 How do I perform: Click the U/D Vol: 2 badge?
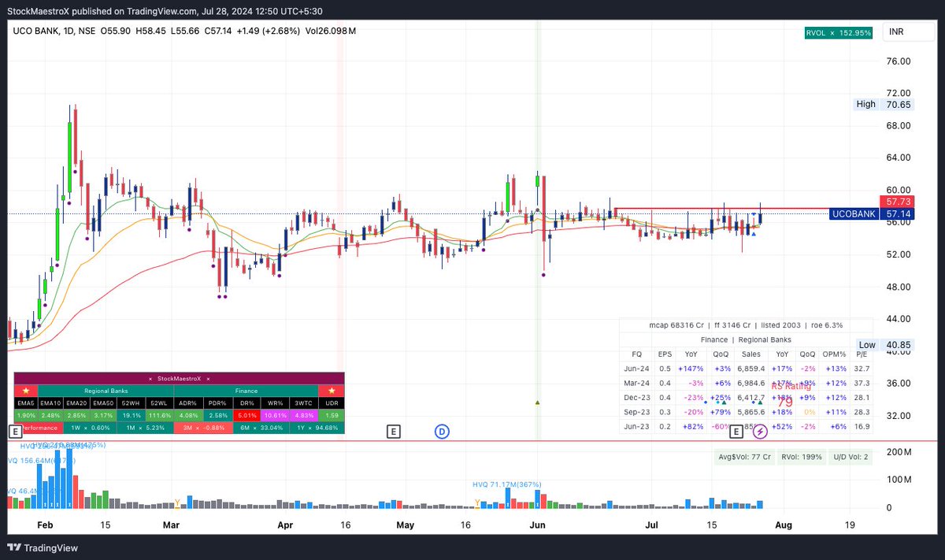850,457
